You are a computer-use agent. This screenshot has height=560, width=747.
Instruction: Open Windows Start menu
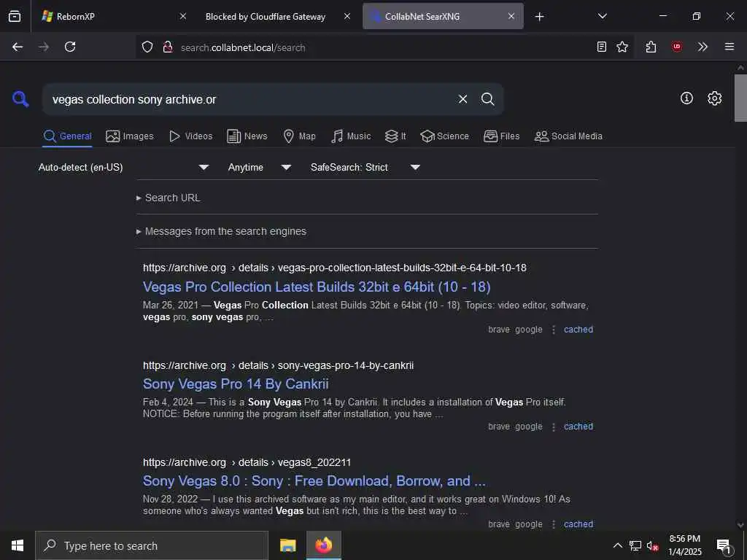point(18,545)
